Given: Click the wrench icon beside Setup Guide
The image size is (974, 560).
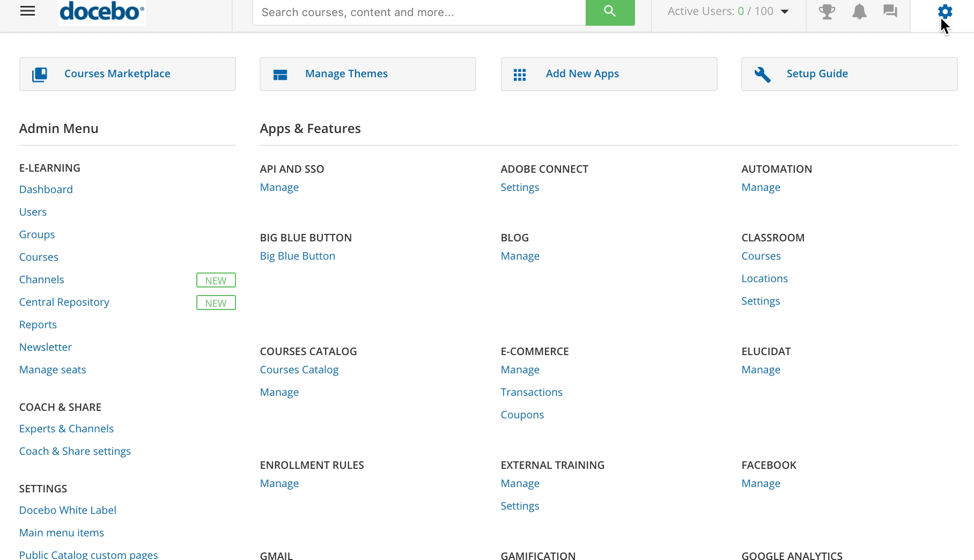Looking at the screenshot, I should point(762,73).
